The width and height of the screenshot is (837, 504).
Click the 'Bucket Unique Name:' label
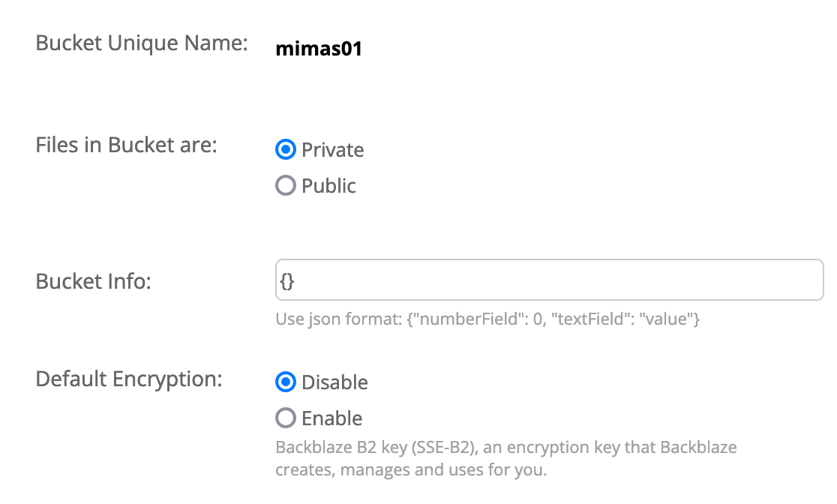click(142, 43)
